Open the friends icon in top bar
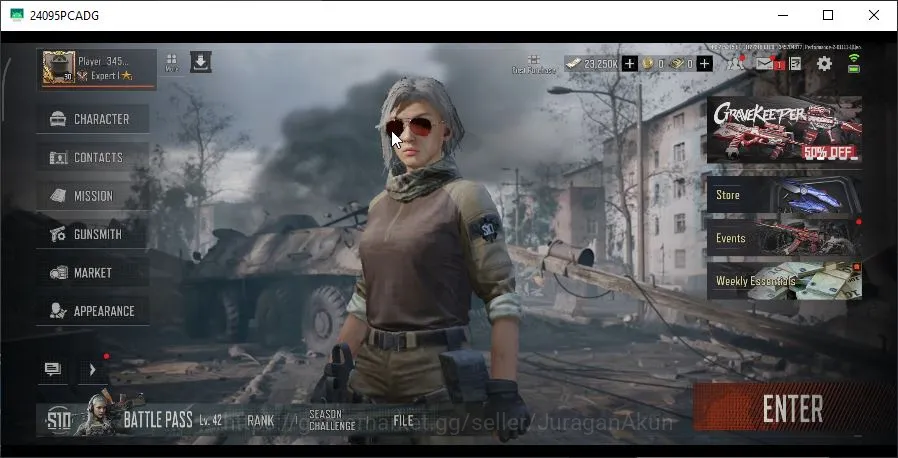The image size is (898, 458). pyautogui.click(x=735, y=63)
